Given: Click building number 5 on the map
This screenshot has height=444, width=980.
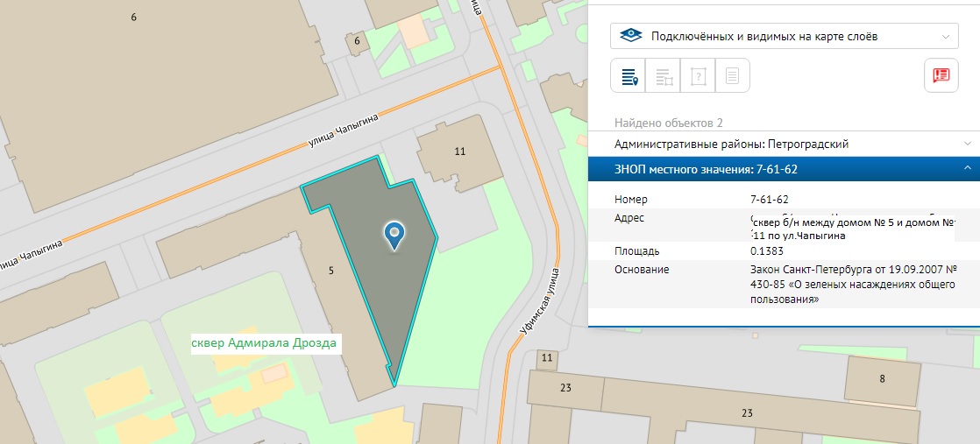Looking at the screenshot, I should click(330, 271).
